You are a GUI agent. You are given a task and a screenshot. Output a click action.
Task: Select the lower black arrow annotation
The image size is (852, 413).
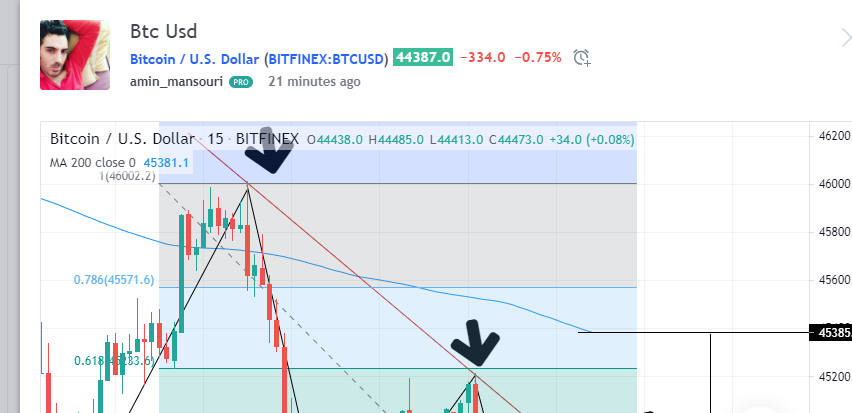pos(478,343)
